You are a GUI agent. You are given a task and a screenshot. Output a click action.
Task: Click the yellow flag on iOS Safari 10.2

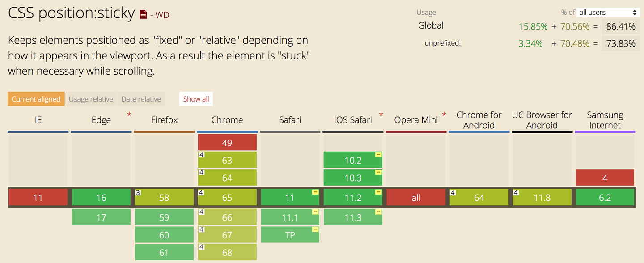[x=378, y=155]
